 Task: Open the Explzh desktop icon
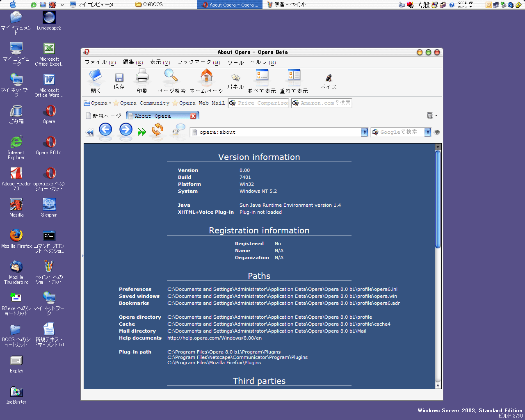[16, 363]
